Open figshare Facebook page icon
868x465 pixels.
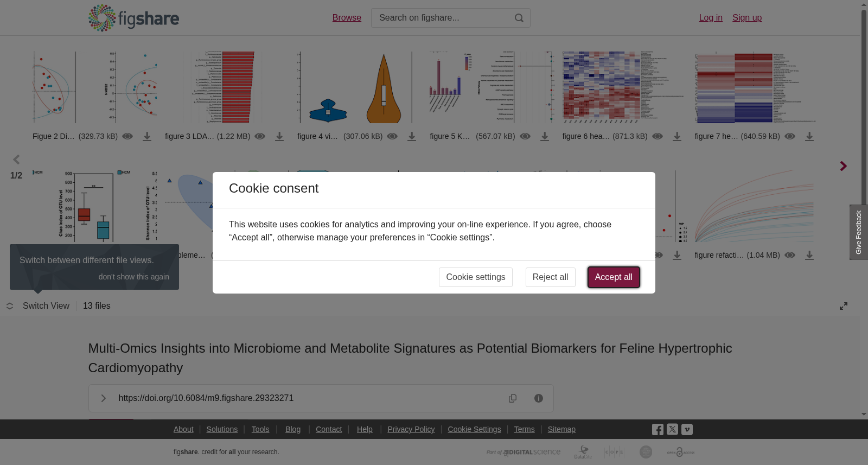pyautogui.click(x=658, y=430)
